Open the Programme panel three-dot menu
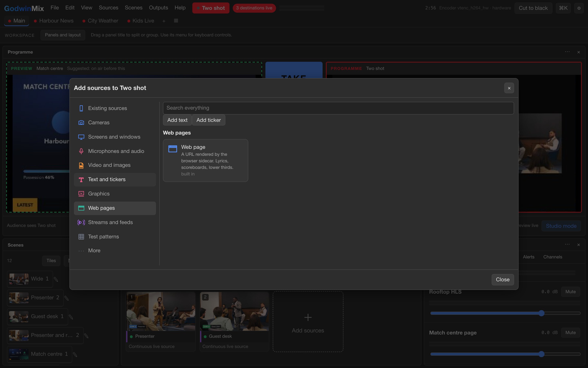The width and height of the screenshot is (588, 368). tap(567, 52)
